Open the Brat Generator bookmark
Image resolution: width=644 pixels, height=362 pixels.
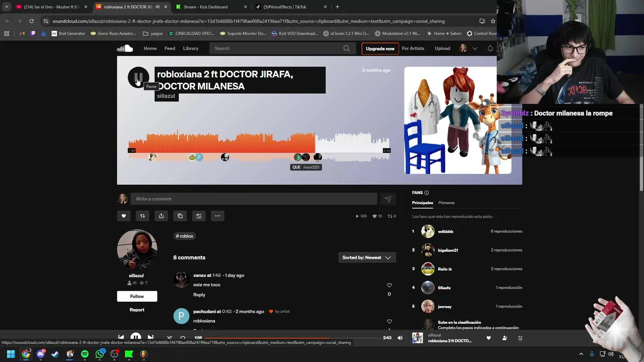(x=68, y=34)
